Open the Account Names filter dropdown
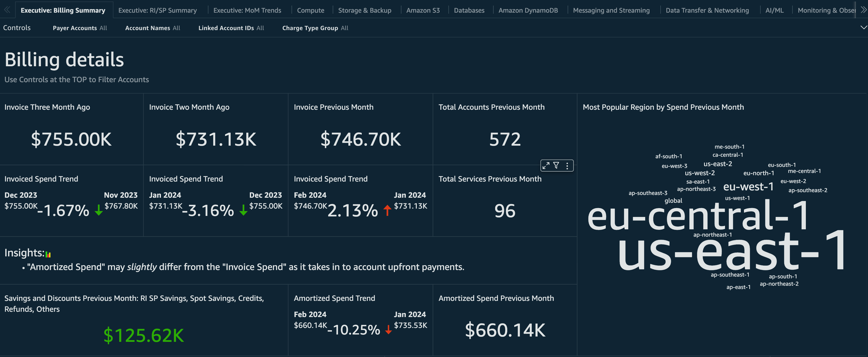The width and height of the screenshot is (868, 357). click(x=152, y=28)
